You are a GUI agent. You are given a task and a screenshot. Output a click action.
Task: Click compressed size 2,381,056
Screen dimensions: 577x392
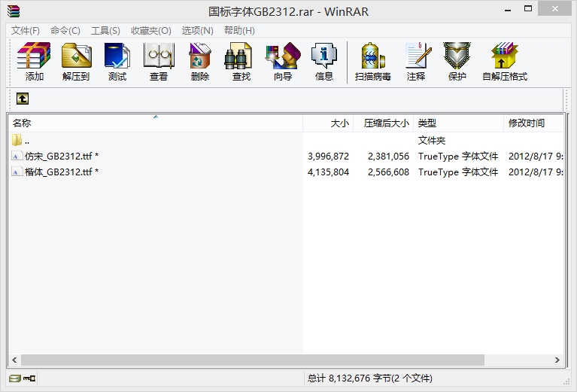389,156
